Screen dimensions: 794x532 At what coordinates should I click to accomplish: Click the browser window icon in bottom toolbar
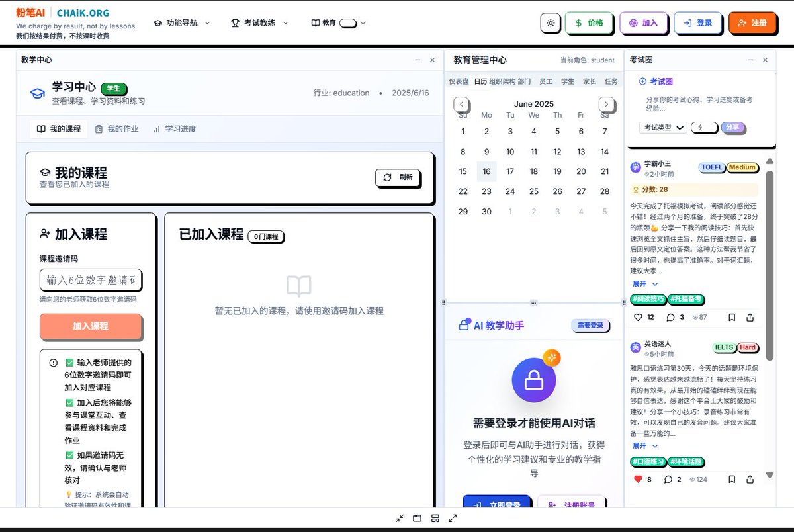pos(417,518)
